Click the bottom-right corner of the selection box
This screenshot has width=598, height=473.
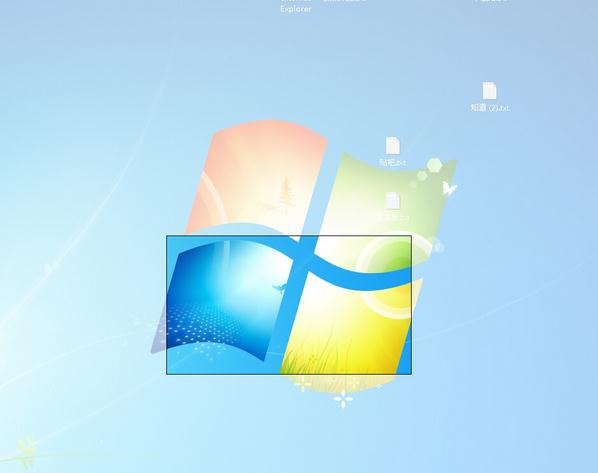411,374
